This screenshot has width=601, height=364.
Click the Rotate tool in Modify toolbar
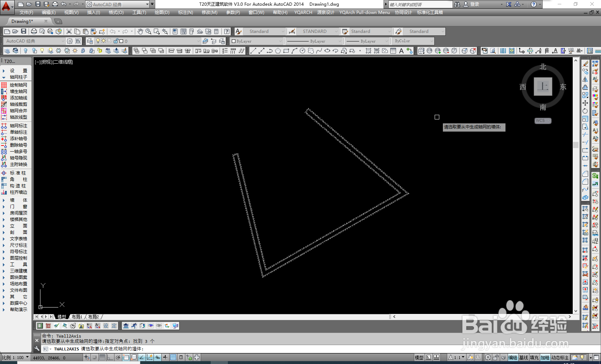[x=585, y=111]
